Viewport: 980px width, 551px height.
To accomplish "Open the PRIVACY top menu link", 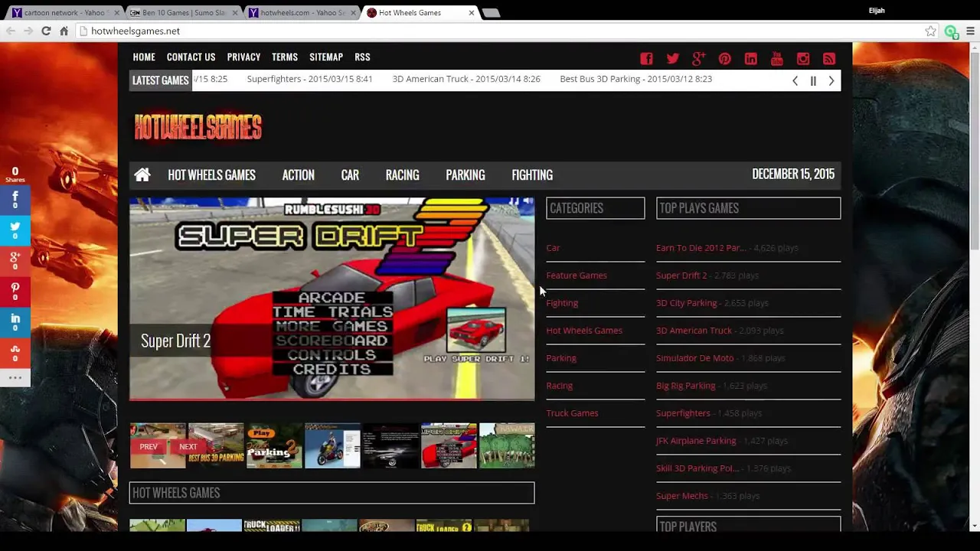I will [x=243, y=57].
